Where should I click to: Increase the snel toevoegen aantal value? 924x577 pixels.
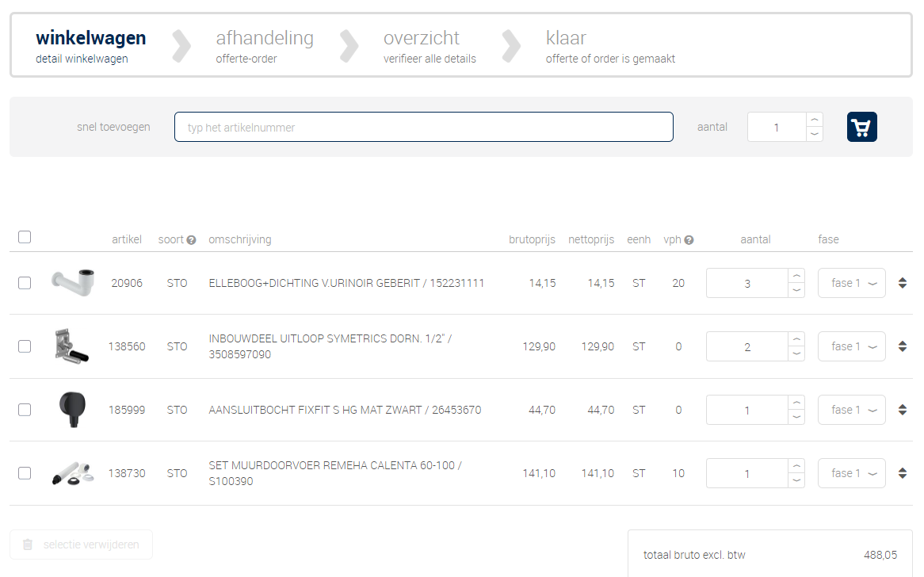point(814,120)
